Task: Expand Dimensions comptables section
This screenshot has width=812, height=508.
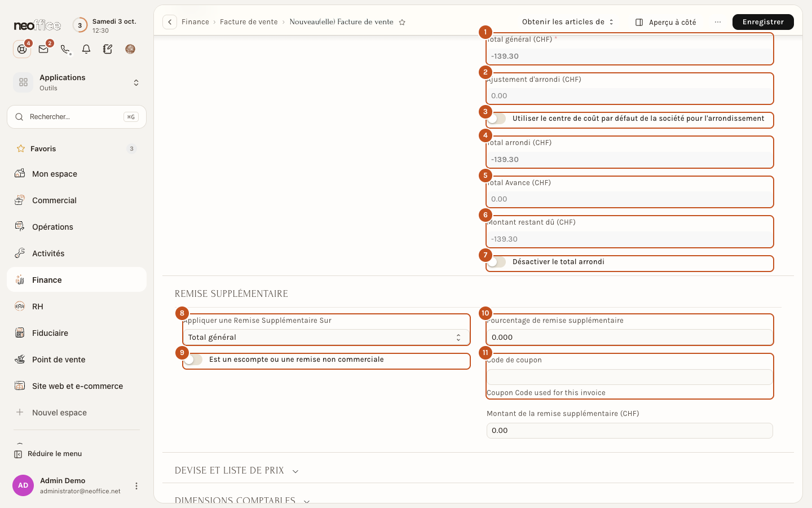Action: pos(242,500)
